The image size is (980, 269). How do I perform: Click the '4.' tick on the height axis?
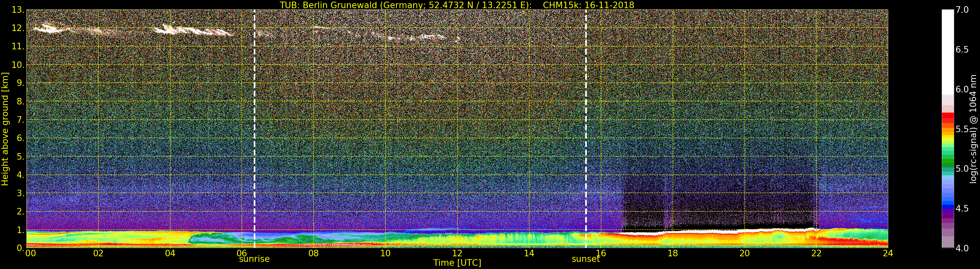pos(20,175)
